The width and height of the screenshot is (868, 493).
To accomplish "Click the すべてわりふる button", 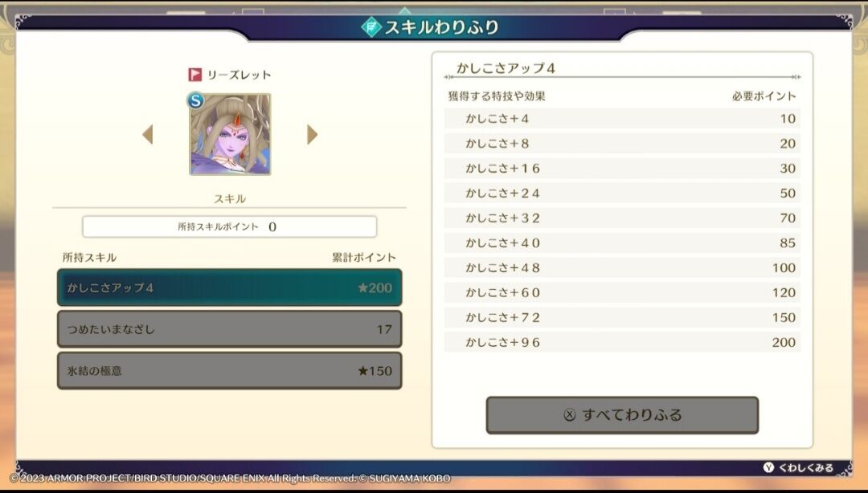I will tap(622, 415).
